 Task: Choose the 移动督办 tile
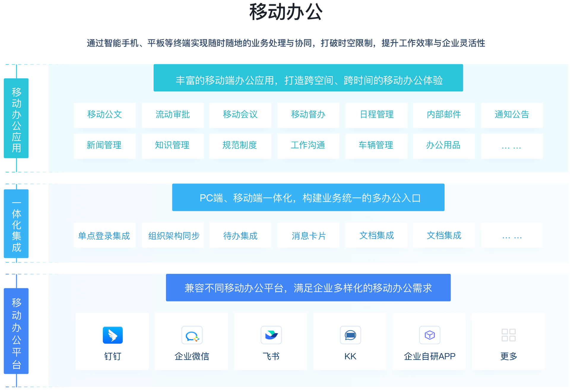tap(308, 115)
